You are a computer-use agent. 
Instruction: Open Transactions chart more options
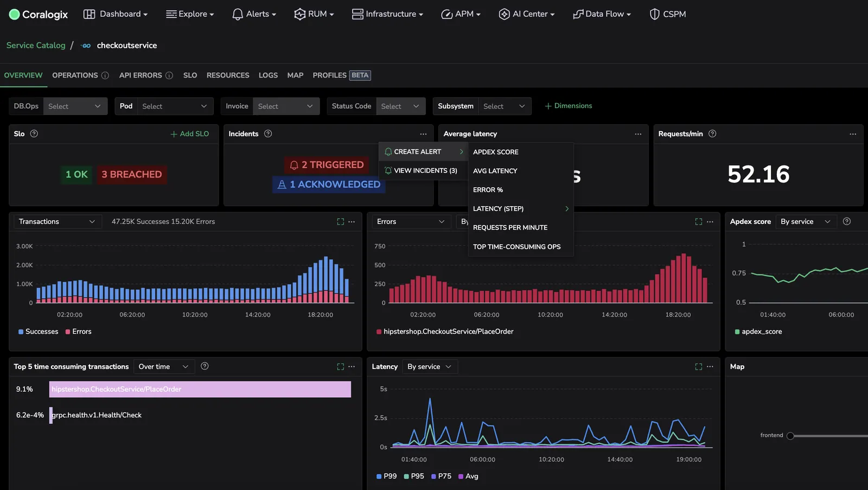pyautogui.click(x=352, y=221)
